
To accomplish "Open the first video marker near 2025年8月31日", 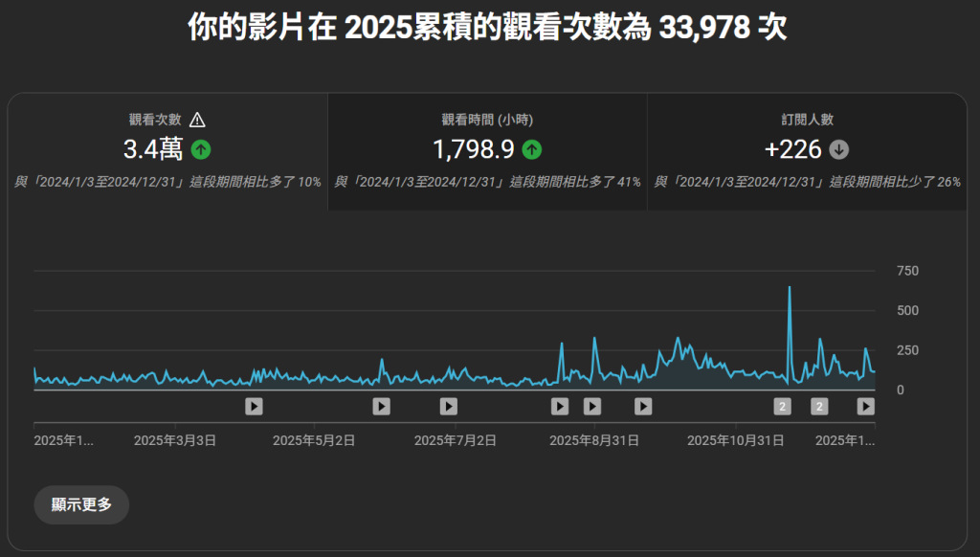I will coord(560,407).
